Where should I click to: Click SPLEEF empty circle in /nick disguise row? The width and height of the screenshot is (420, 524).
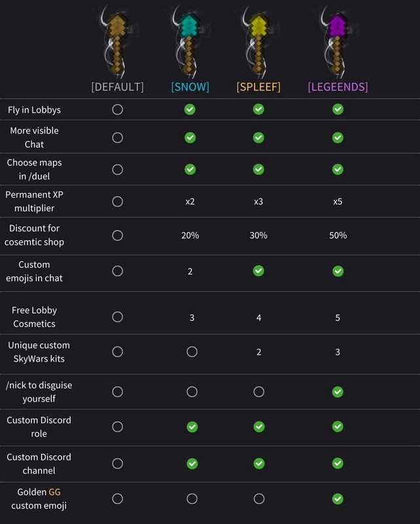coord(259,392)
